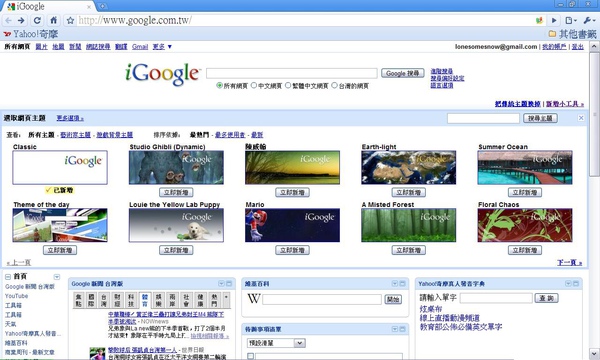Go forward using the browser forward arrow
The image size is (600, 360).
tap(21, 20)
